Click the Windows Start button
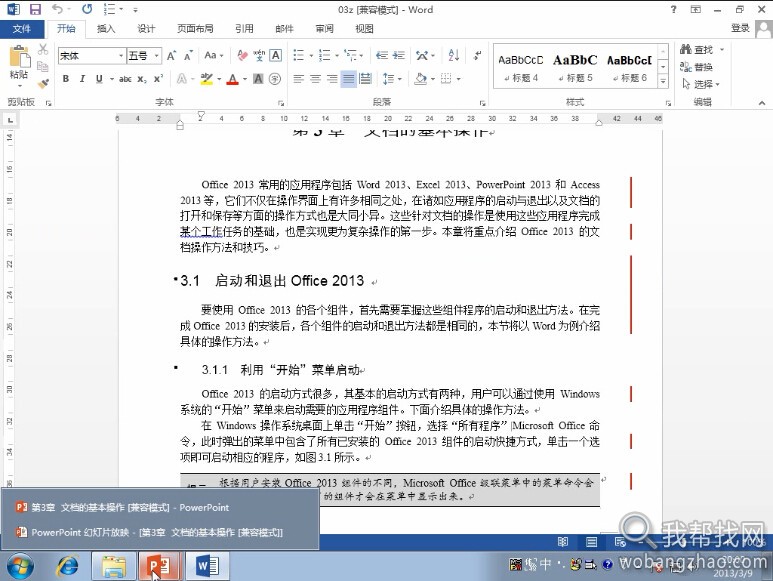 point(20,566)
